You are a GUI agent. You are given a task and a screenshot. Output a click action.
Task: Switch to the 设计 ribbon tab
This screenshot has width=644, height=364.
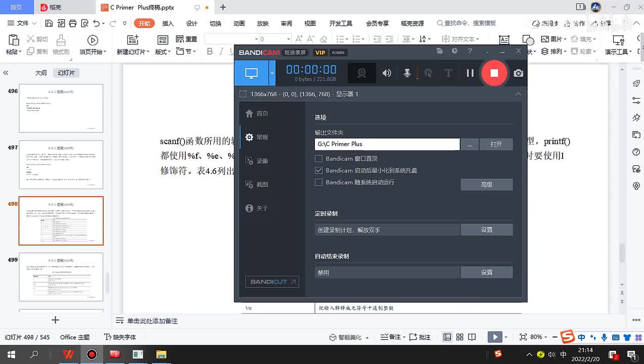click(192, 23)
